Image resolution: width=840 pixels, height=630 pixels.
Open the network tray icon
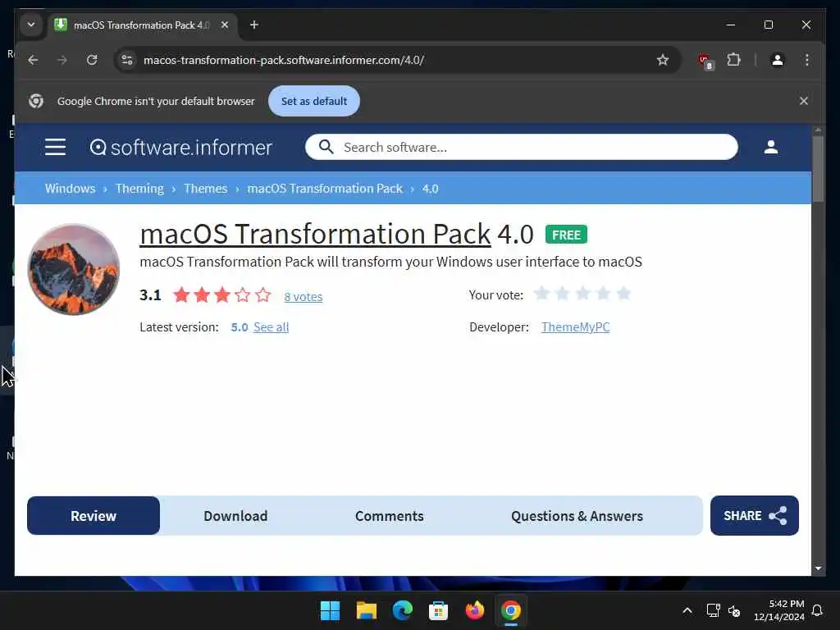point(713,610)
